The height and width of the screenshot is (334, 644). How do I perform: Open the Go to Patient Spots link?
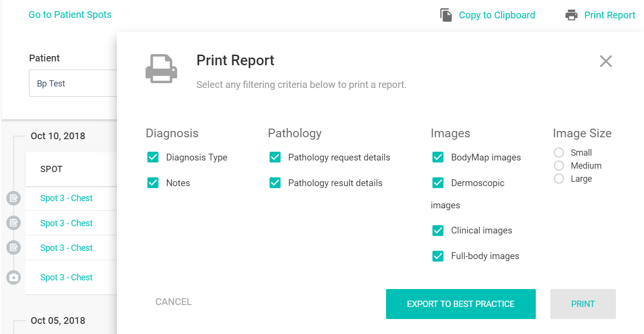(x=70, y=15)
